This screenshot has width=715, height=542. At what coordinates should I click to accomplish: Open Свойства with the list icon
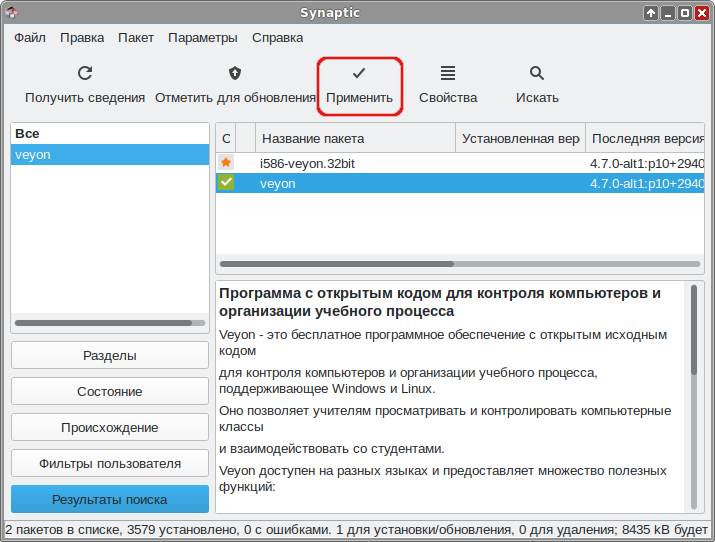click(448, 73)
